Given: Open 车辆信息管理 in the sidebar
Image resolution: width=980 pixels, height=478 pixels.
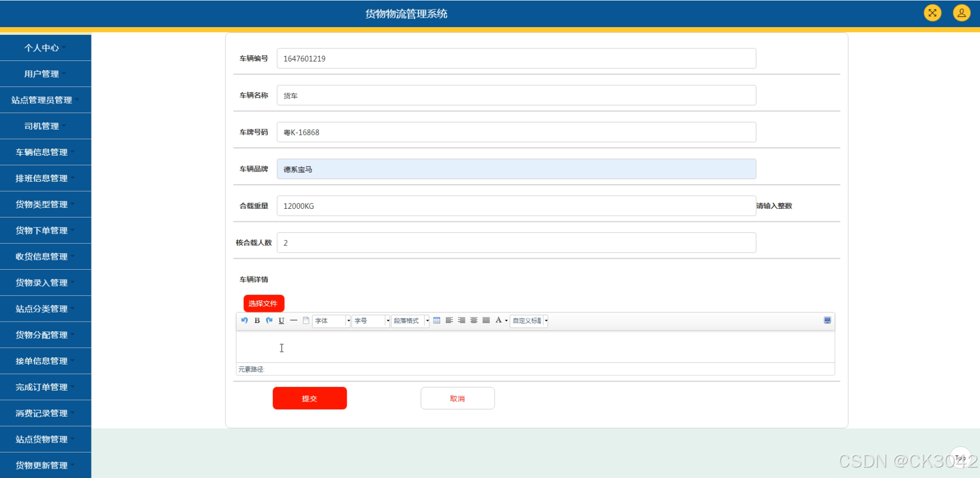Looking at the screenshot, I should [x=42, y=152].
